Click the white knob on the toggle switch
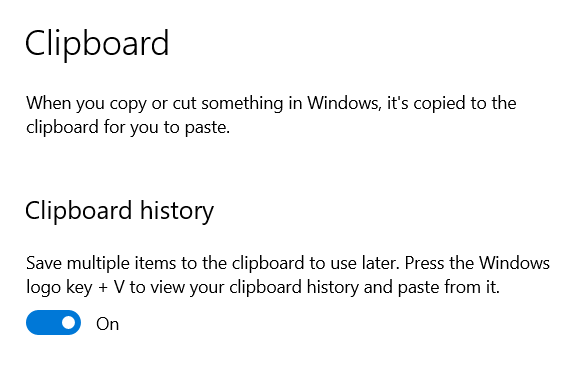The width and height of the screenshot is (577, 372). tap(68, 323)
